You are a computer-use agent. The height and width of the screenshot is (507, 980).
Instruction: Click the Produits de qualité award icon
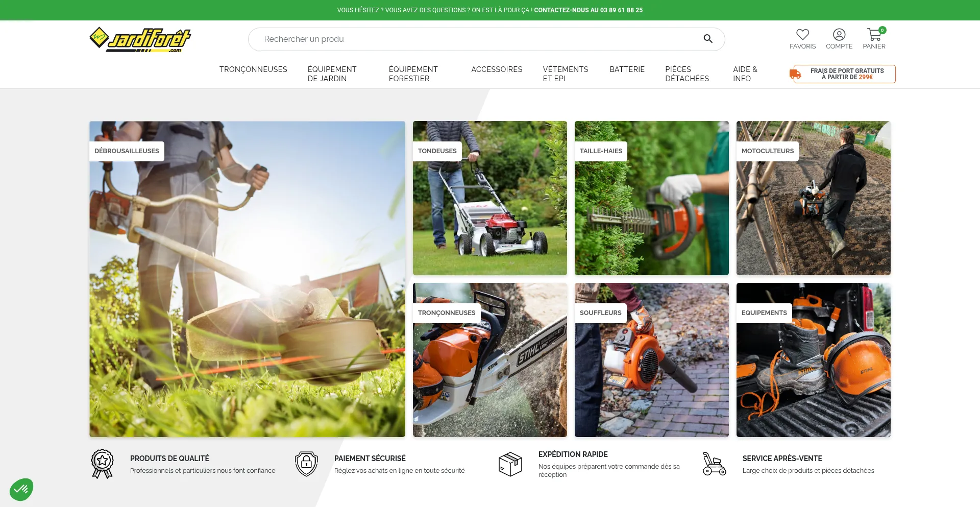102,464
